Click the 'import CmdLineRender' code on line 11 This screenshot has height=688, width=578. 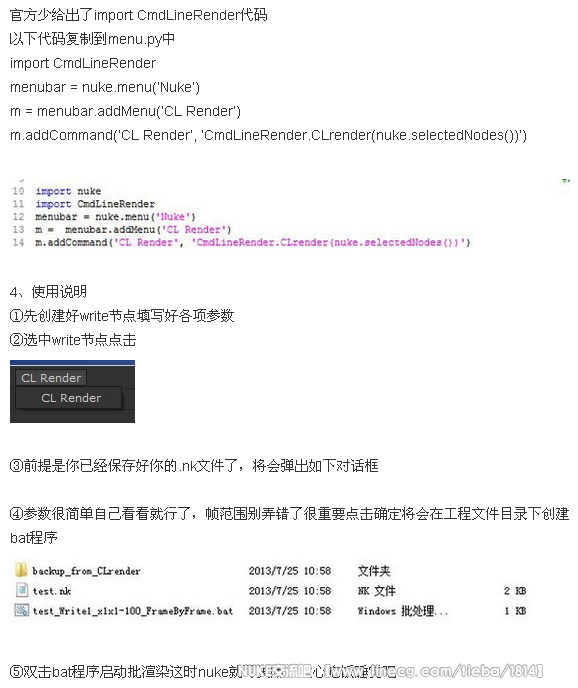point(95,204)
